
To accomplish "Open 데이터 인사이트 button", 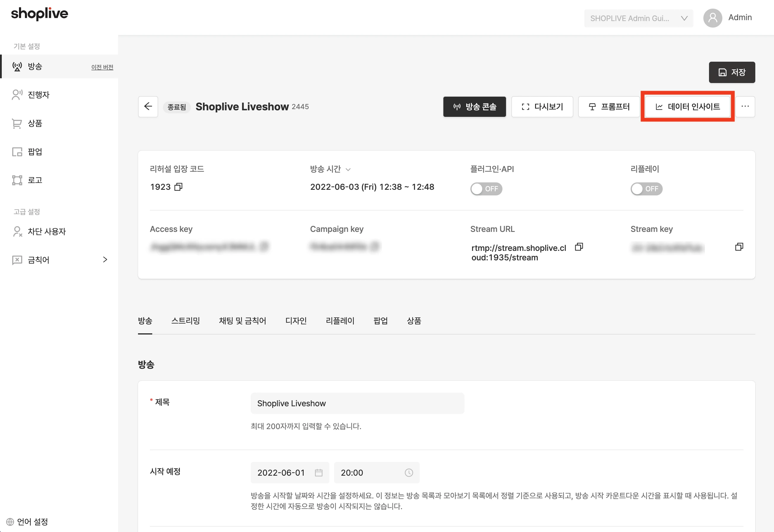I will (x=687, y=107).
